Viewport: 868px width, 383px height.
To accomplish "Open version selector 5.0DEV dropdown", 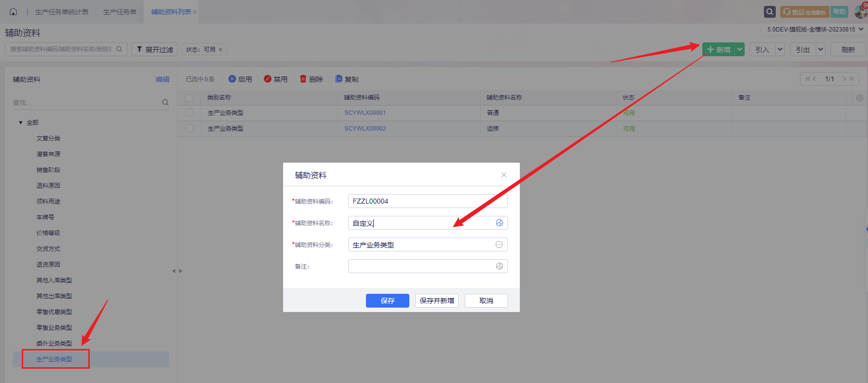I will [x=815, y=30].
